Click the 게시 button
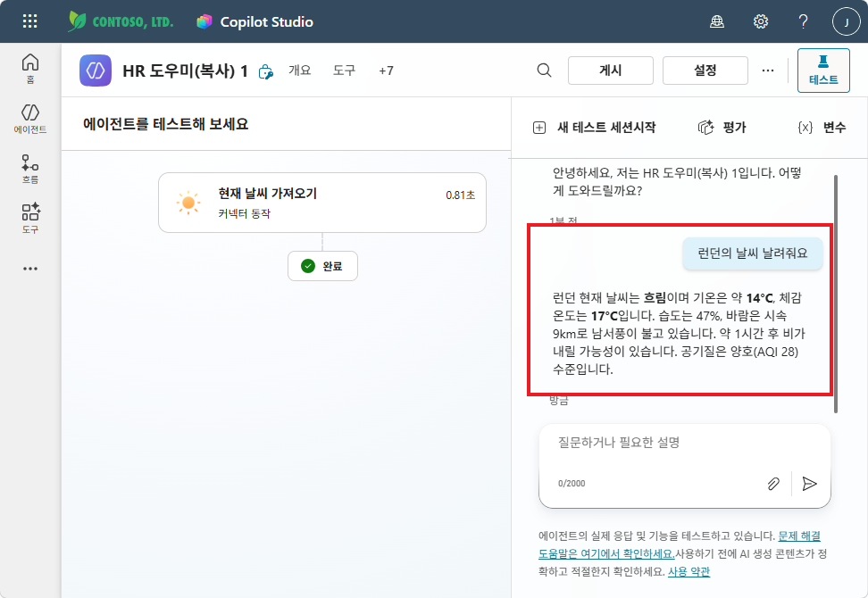 [611, 71]
